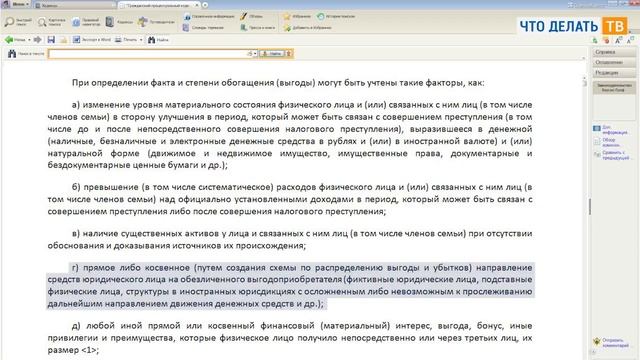Click the red icon near font buttons

coord(607,40)
